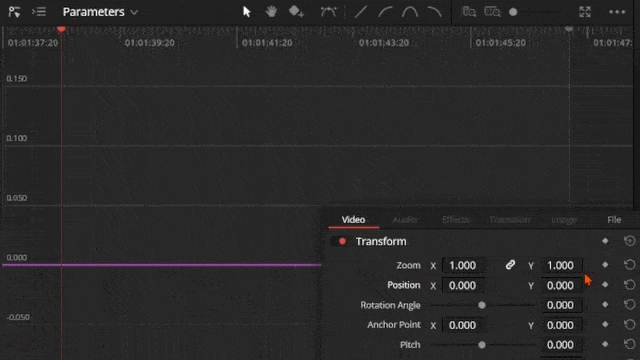The height and width of the screenshot is (360, 640).
Task: Click the bezier handle curve tool
Action: pos(329,12)
